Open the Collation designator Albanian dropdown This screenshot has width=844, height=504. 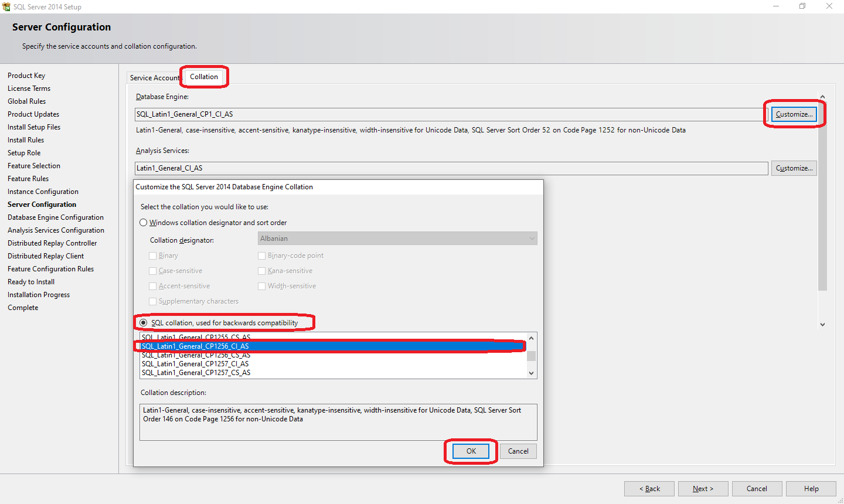(397, 239)
